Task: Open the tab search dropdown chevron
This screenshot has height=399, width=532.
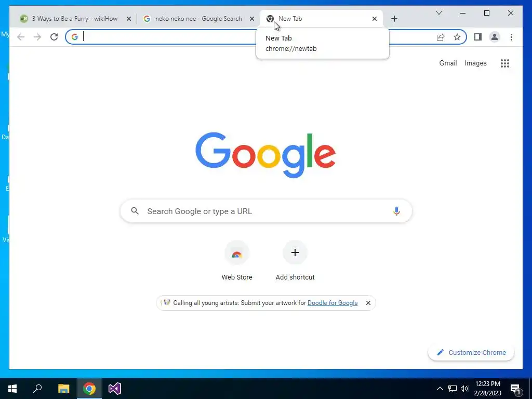Action: [438, 13]
